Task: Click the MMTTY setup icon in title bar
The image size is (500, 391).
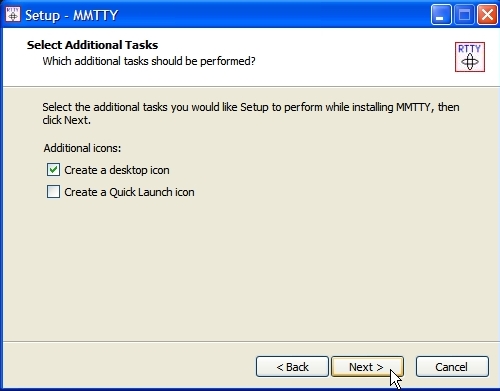Action: point(13,15)
